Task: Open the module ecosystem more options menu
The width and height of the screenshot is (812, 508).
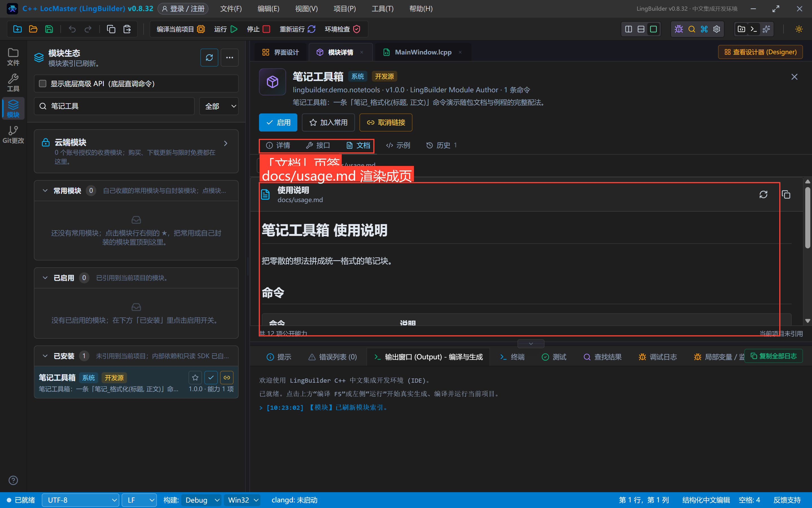Action: pyautogui.click(x=230, y=58)
